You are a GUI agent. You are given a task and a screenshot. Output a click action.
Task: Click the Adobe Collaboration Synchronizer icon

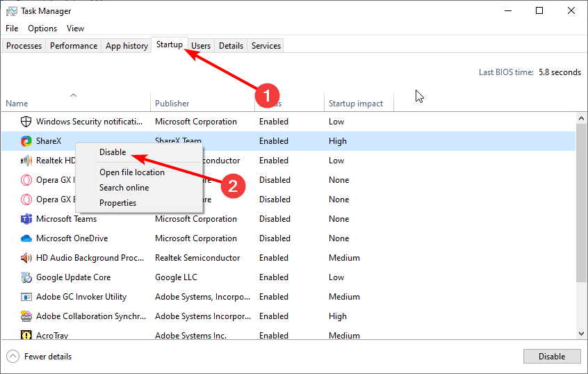26,316
